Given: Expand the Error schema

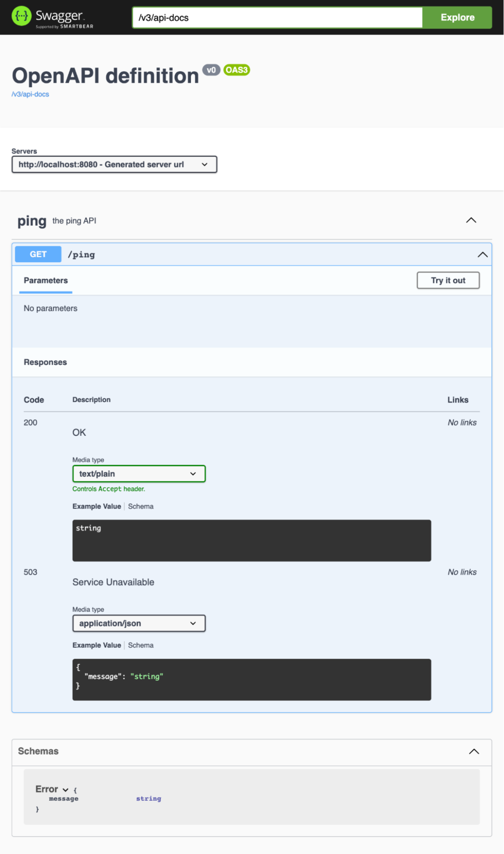Looking at the screenshot, I should point(65,790).
